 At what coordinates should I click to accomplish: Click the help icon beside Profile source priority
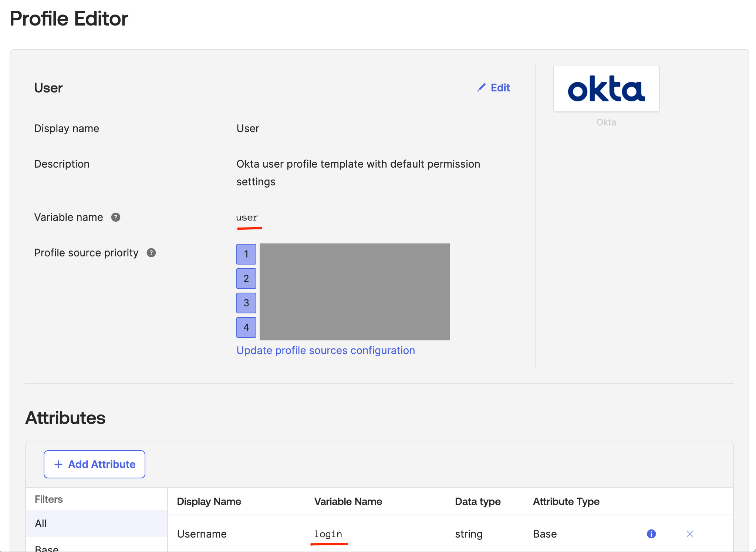point(151,253)
